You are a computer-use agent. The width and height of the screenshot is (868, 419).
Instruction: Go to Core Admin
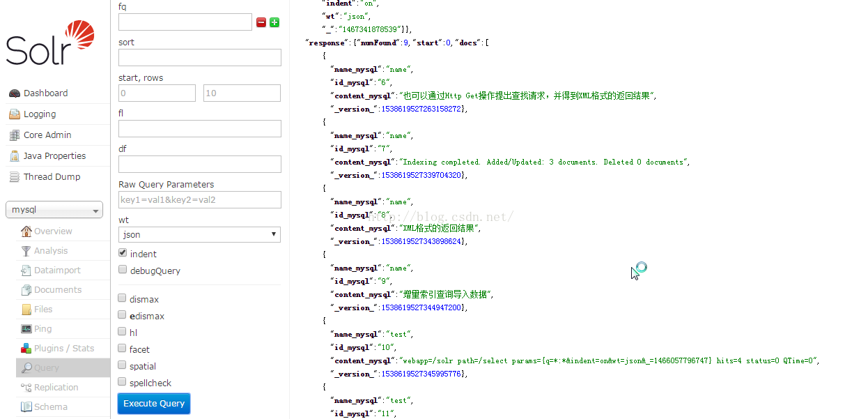click(47, 135)
